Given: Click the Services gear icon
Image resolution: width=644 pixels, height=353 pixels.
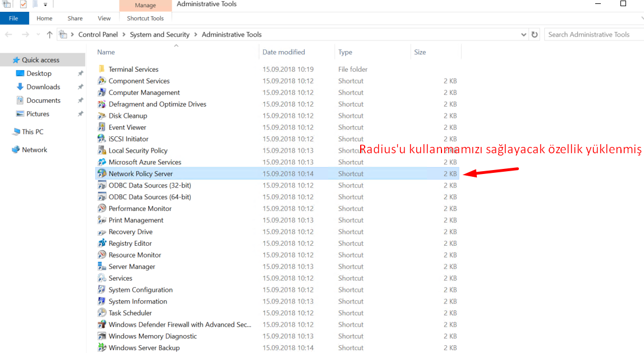Looking at the screenshot, I should click(102, 278).
